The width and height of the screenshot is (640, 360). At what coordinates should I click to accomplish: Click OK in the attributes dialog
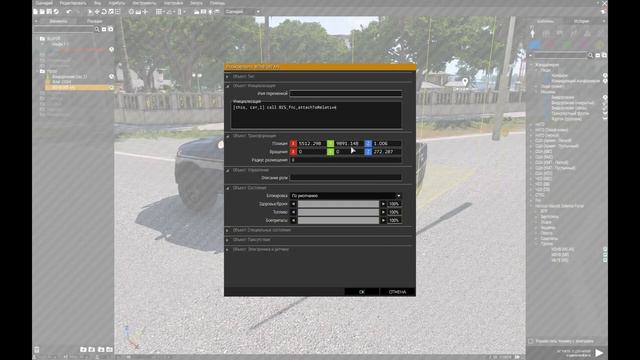[x=362, y=292]
